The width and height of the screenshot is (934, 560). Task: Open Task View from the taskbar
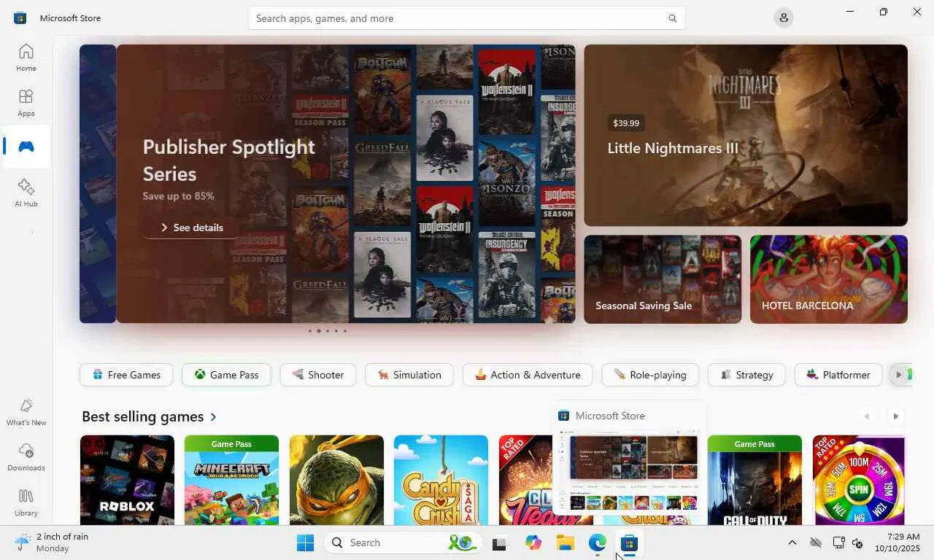[x=499, y=542]
